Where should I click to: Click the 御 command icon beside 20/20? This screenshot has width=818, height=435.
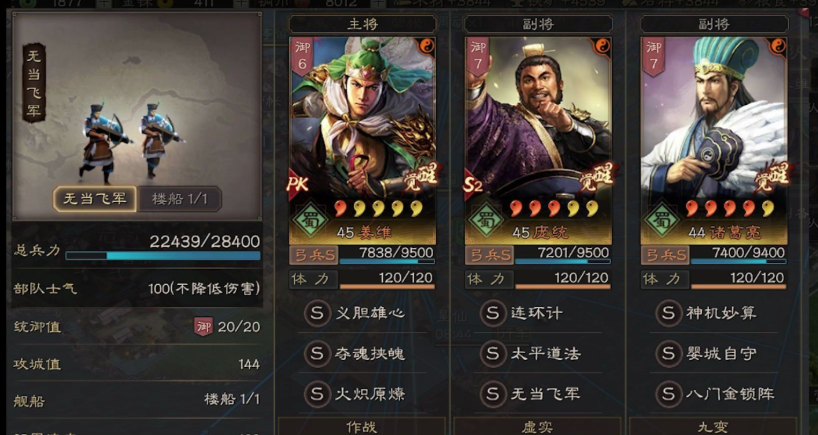(x=203, y=327)
